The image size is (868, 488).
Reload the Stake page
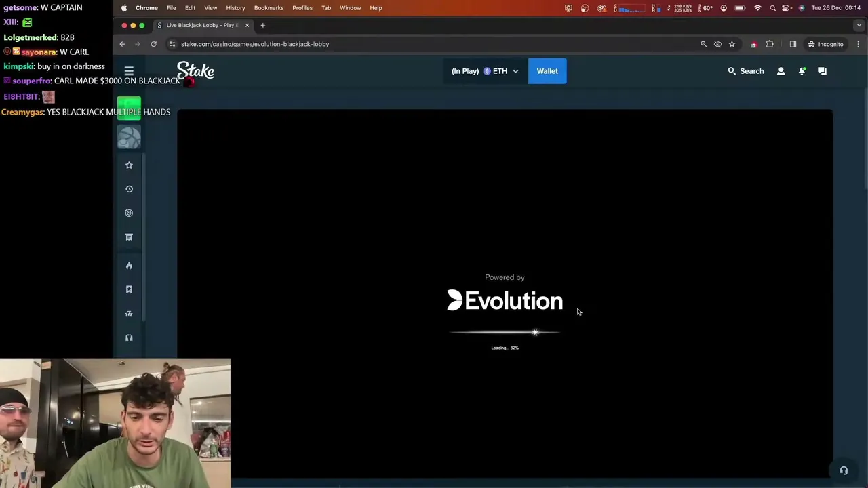(154, 44)
